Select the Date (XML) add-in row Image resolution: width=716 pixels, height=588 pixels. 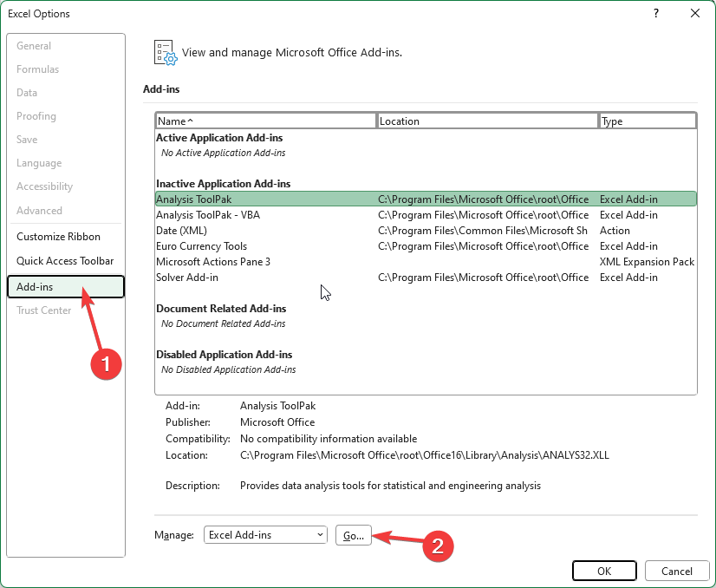click(x=426, y=231)
